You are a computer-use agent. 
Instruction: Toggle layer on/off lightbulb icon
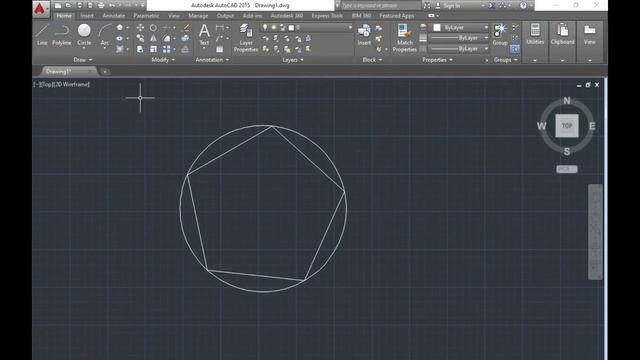tap(265, 27)
